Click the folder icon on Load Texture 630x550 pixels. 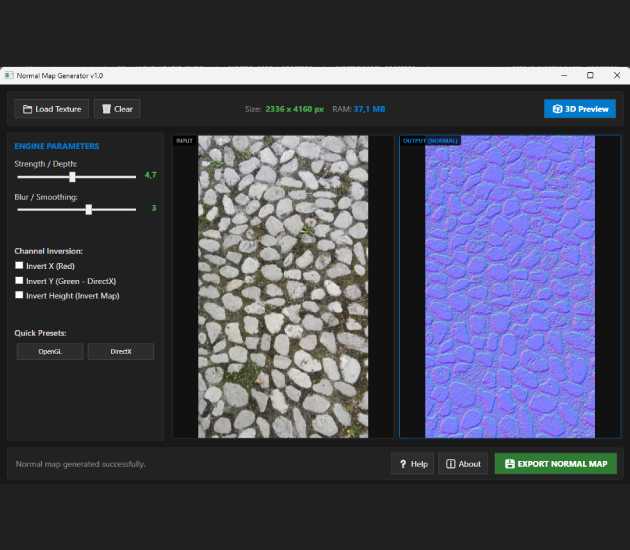pyautogui.click(x=27, y=109)
